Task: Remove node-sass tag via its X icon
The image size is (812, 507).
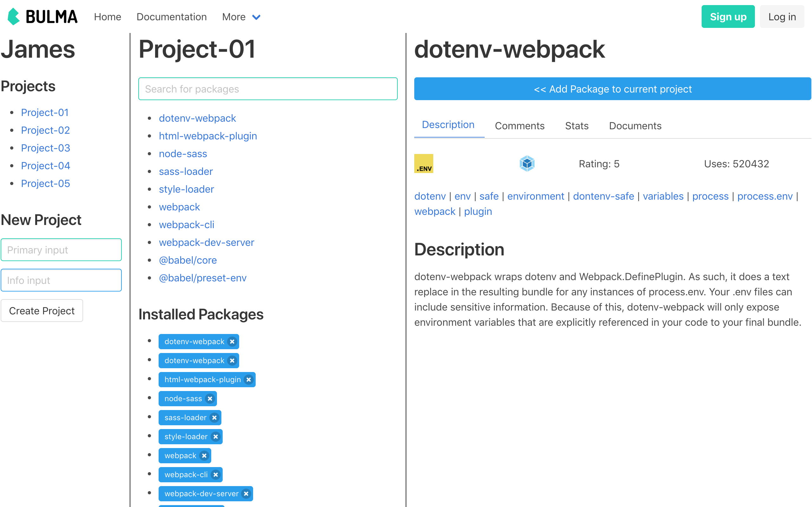Action: point(210,399)
